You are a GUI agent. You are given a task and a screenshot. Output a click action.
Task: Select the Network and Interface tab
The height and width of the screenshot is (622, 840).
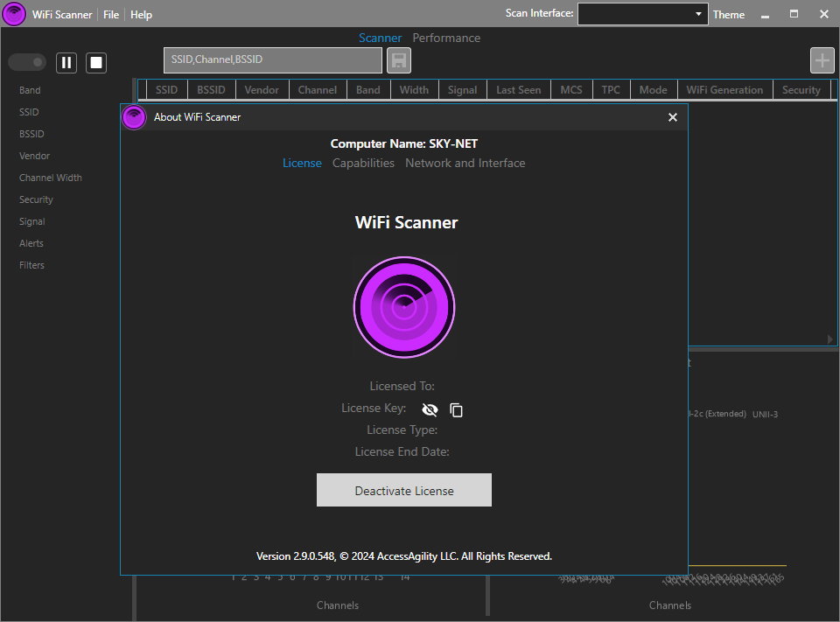tap(465, 163)
